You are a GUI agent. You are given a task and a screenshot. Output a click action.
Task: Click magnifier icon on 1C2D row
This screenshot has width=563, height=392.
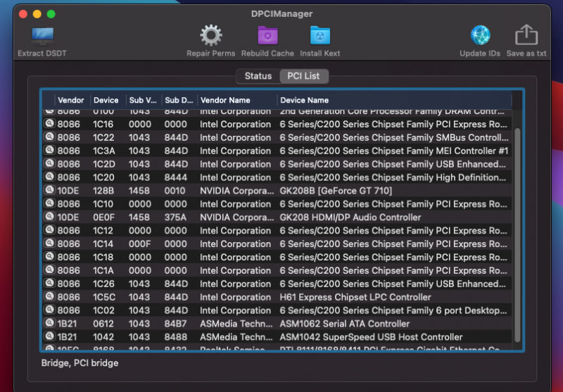[49, 164]
